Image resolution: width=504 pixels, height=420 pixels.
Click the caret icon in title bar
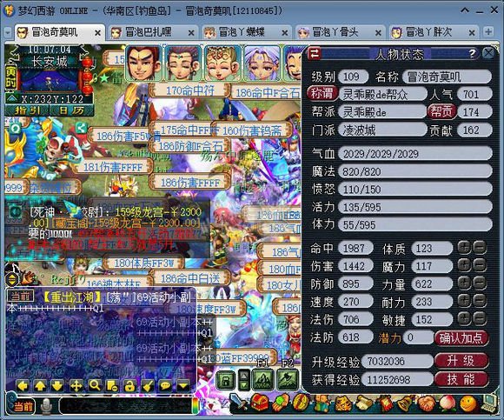click(x=465, y=10)
